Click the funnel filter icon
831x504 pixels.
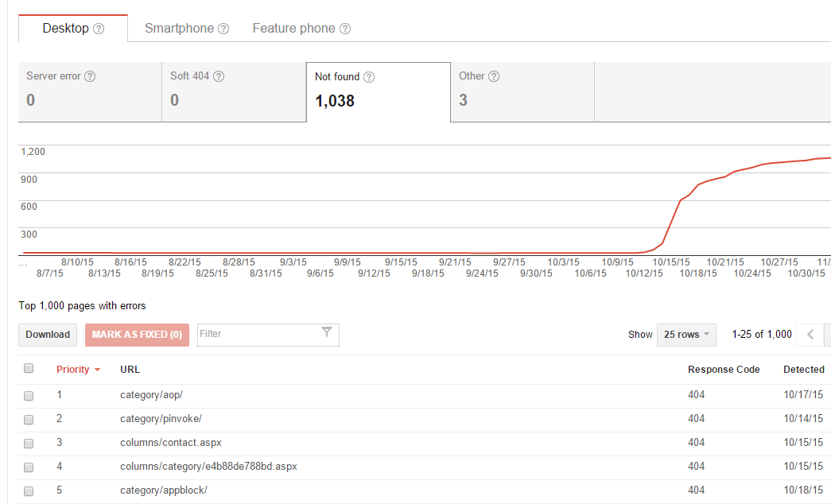(x=327, y=333)
